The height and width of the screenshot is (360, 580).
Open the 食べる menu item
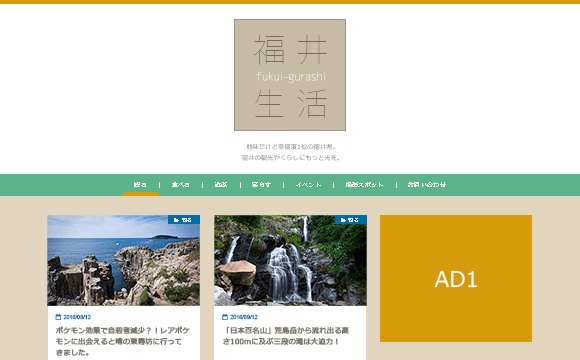click(x=181, y=185)
